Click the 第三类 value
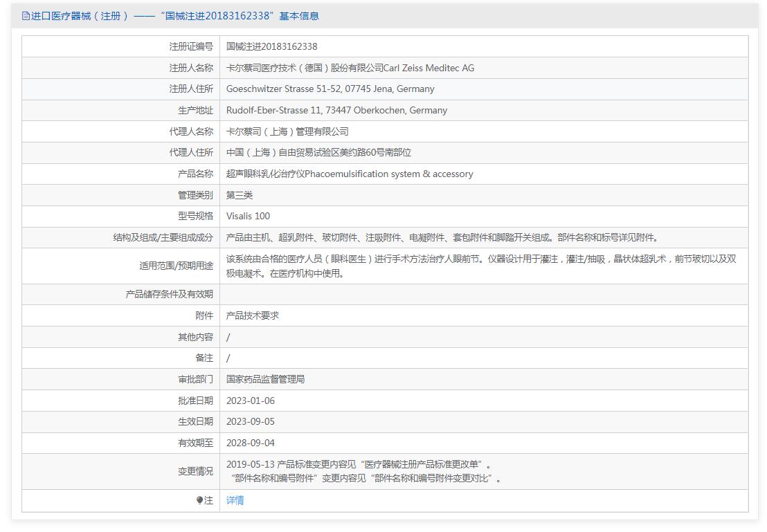Image resolution: width=767 pixels, height=532 pixels. 240,195
